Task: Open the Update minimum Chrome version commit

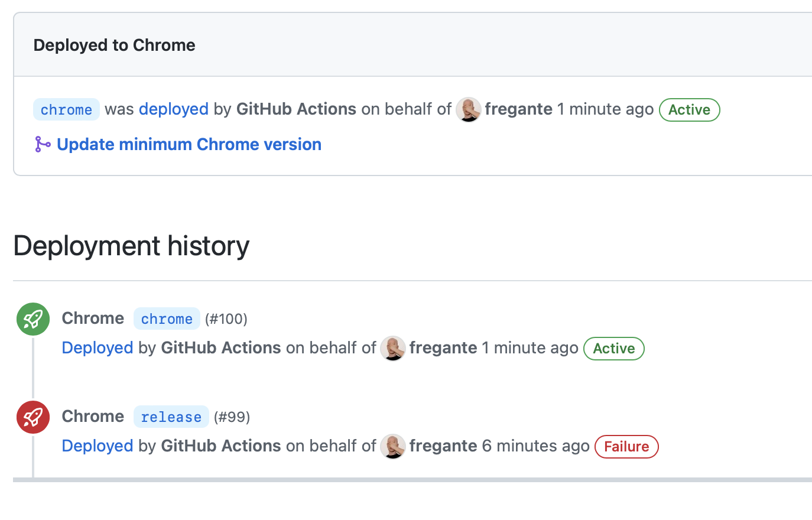Action: (189, 144)
